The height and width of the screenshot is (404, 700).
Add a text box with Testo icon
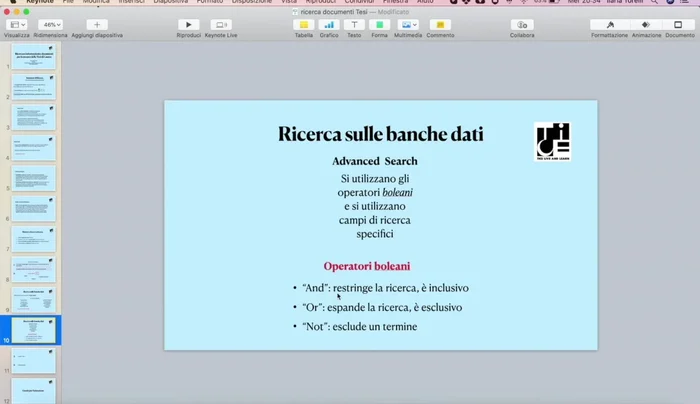click(x=354, y=25)
